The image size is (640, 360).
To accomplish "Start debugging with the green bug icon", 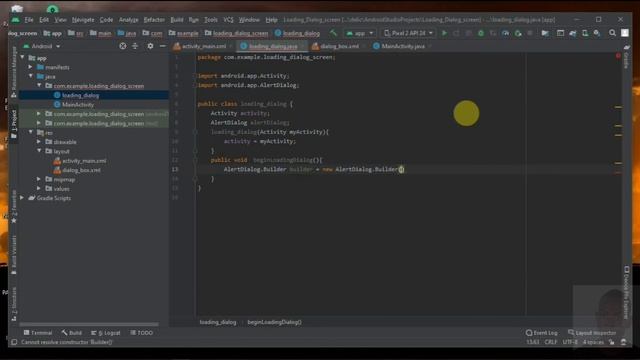I will point(481,33).
